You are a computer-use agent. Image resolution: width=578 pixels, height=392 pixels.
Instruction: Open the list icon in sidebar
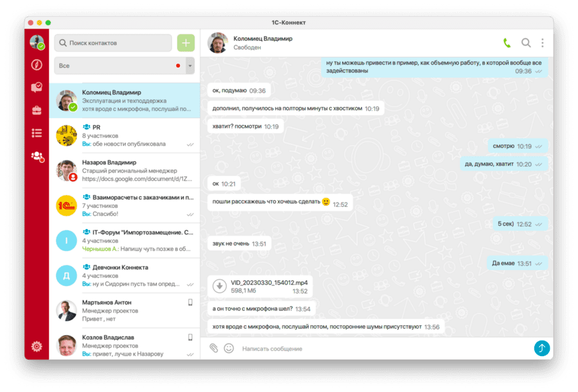37,133
